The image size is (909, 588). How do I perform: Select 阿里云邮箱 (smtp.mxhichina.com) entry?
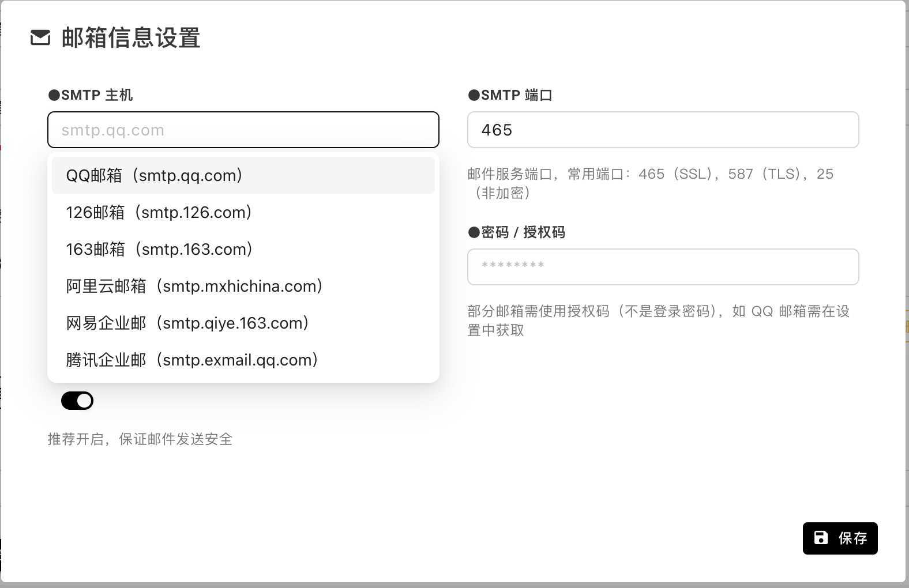pos(243,286)
